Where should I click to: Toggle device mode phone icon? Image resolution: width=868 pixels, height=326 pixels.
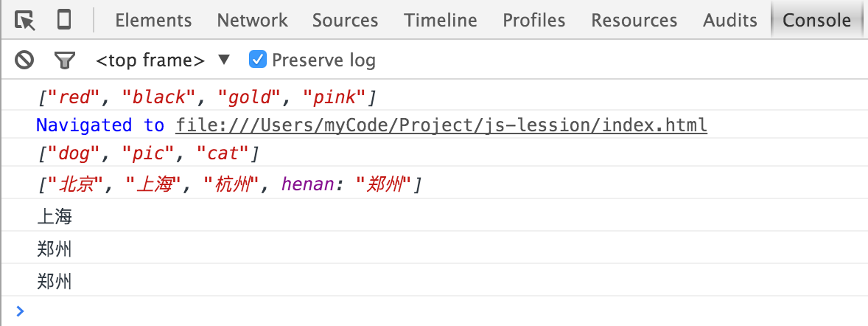tap(64, 20)
